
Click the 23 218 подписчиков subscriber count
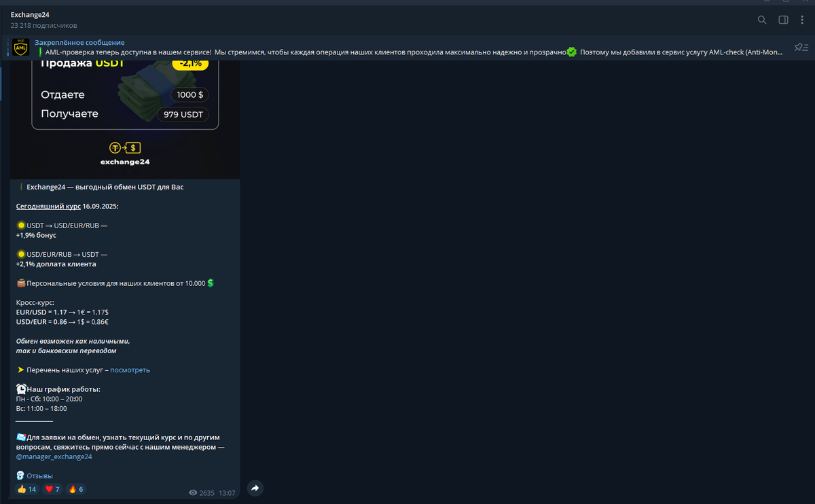(43, 26)
